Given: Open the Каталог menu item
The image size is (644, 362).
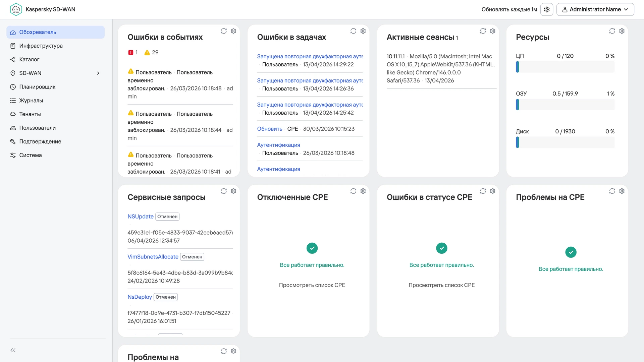Looking at the screenshot, I should coord(55,60).
